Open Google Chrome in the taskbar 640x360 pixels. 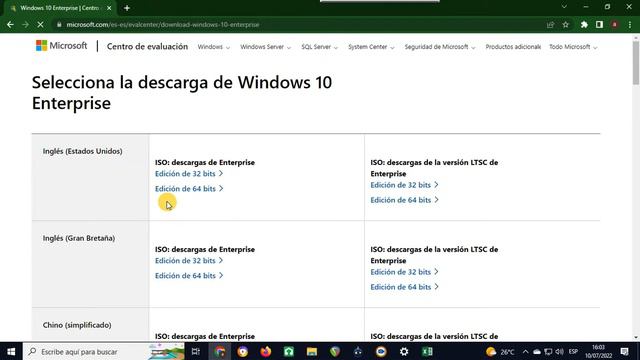[x=220, y=351]
